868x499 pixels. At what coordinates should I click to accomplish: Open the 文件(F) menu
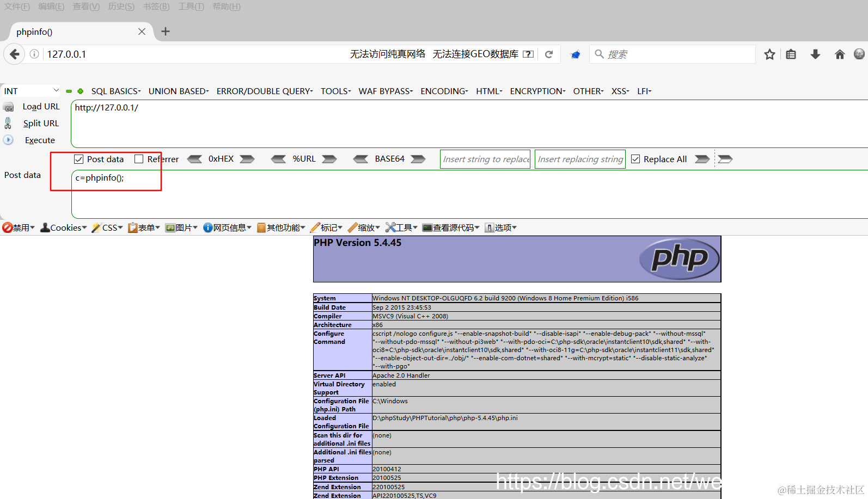[x=17, y=7]
